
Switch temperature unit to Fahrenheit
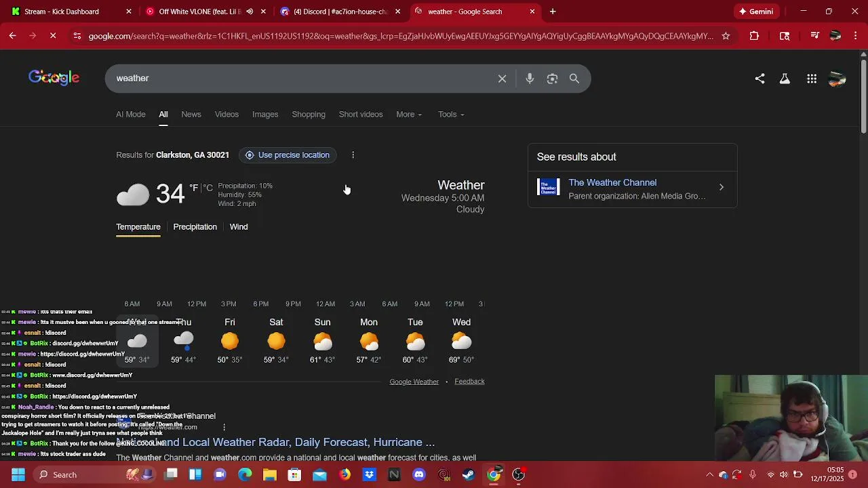(x=194, y=188)
